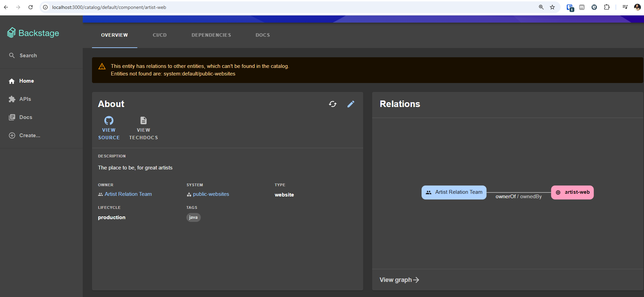644x297 pixels.
Task: Open View TechDocs document icon
Action: point(143,121)
